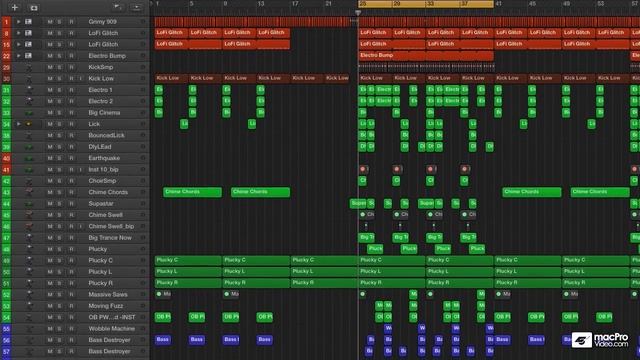Click the Grimy 909 track icon

click(x=29, y=21)
